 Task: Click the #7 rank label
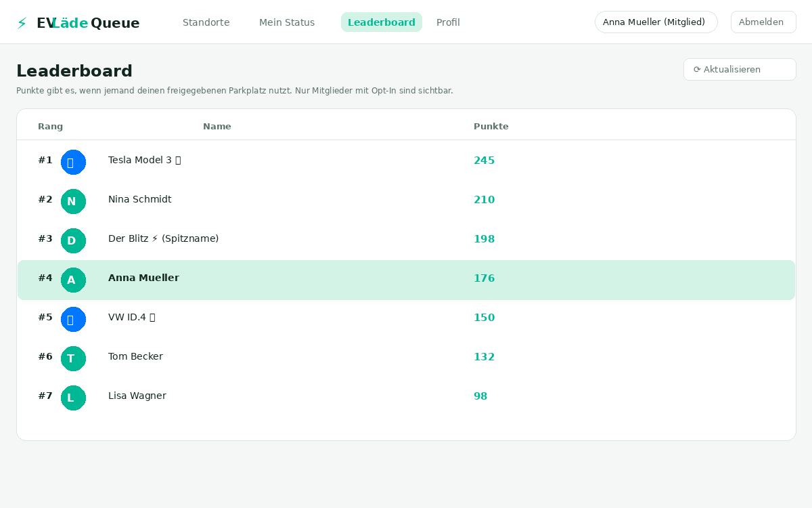click(45, 396)
